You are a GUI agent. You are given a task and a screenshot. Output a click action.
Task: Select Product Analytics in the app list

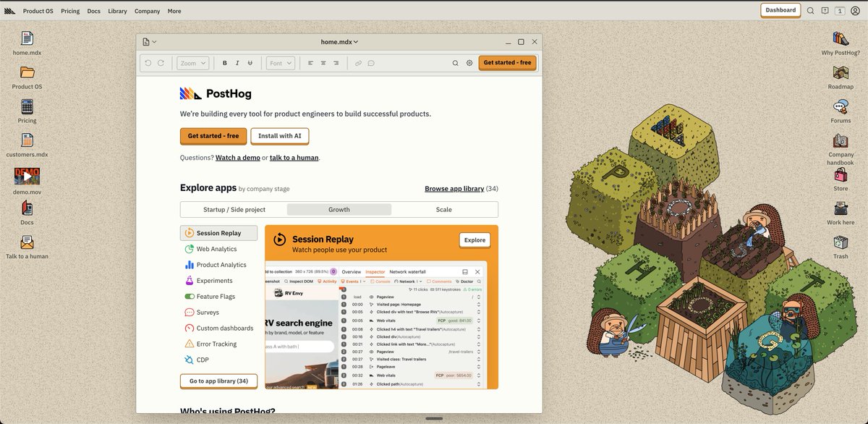click(x=218, y=265)
